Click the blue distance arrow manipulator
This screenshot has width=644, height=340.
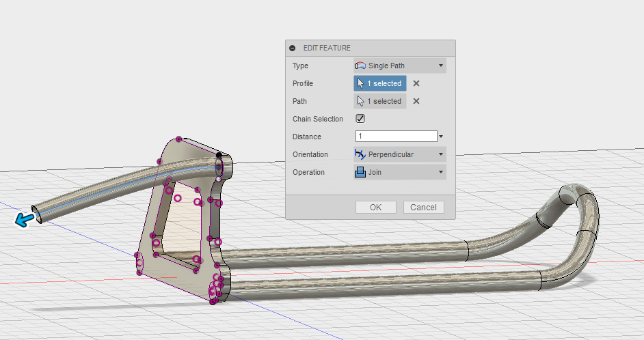(25, 219)
